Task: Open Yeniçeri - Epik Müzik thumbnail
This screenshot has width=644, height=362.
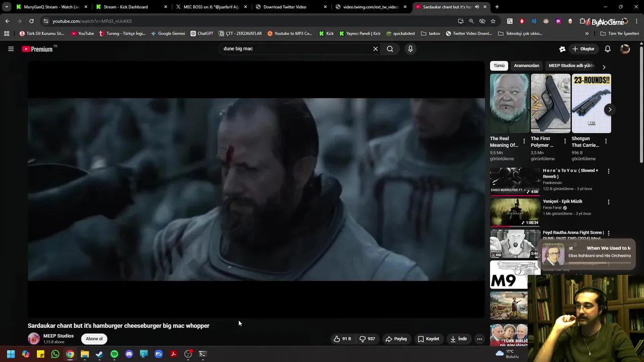Action: (x=515, y=212)
